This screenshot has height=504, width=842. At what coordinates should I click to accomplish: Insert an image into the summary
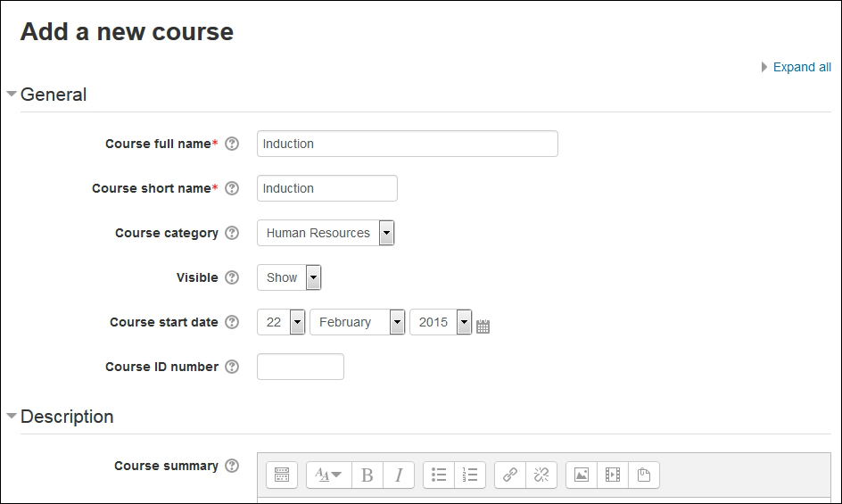pyautogui.click(x=582, y=475)
